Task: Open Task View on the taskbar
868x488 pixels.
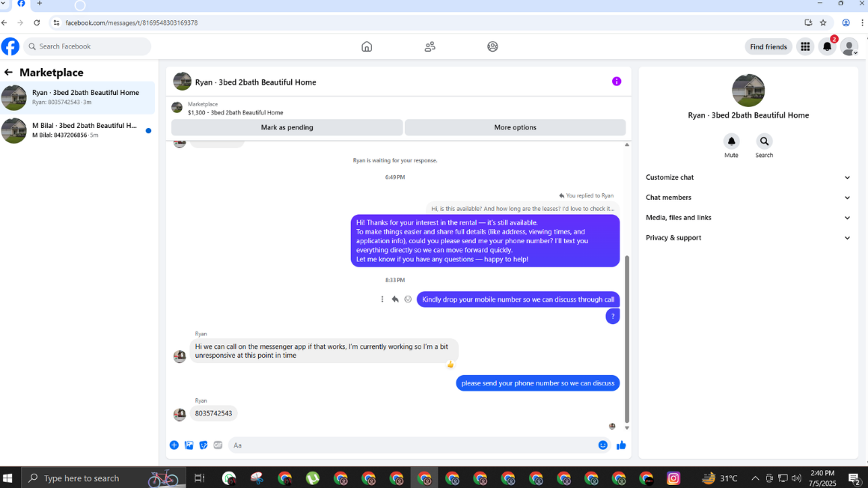Action: point(199,478)
